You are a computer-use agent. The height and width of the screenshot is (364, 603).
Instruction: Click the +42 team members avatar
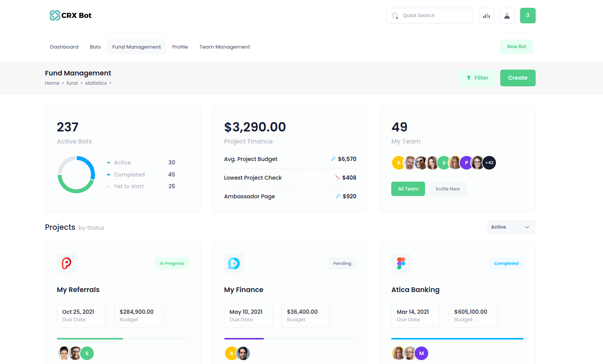coord(489,163)
